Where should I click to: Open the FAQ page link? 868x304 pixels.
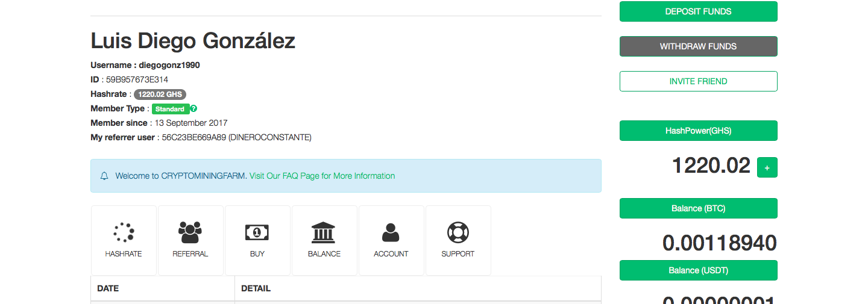322,176
